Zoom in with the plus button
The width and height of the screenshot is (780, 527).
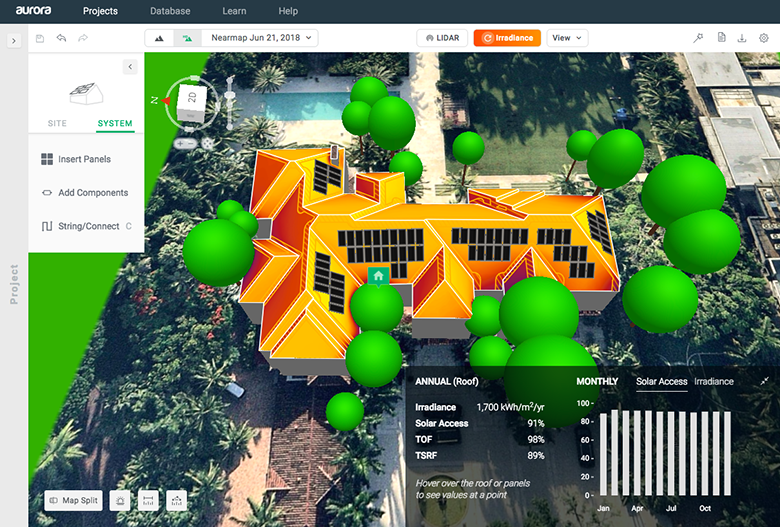[x=180, y=143]
